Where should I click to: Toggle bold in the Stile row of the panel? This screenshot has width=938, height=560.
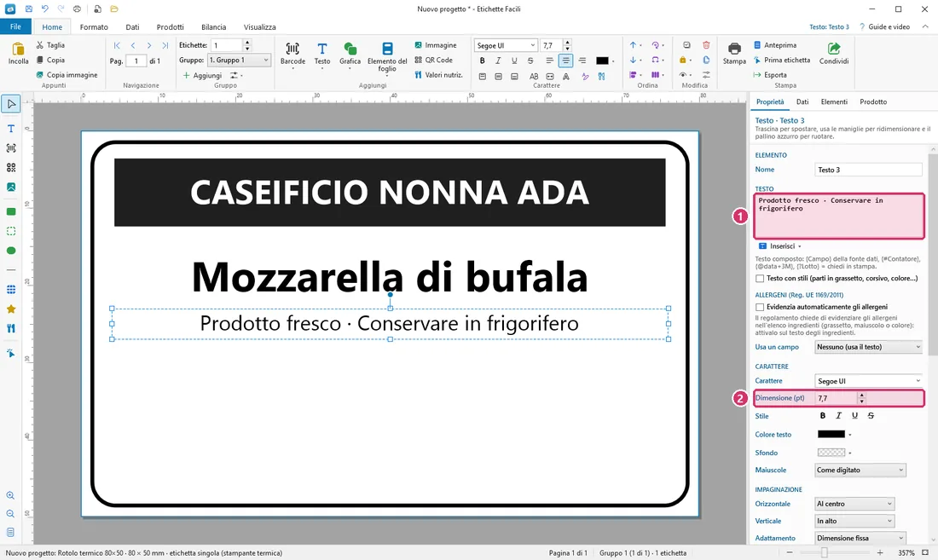(823, 415)
